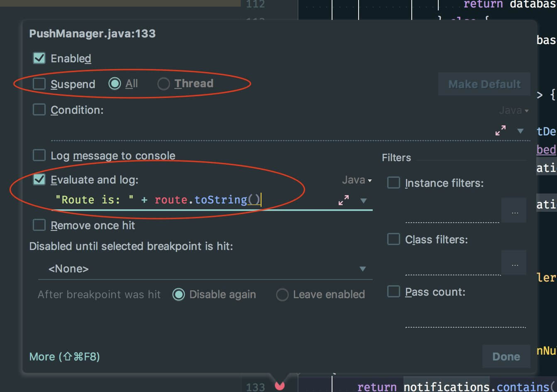
Task: Click the red breakpoint icon on line 133
Action: pyautogui.click(x=279, y=385)
